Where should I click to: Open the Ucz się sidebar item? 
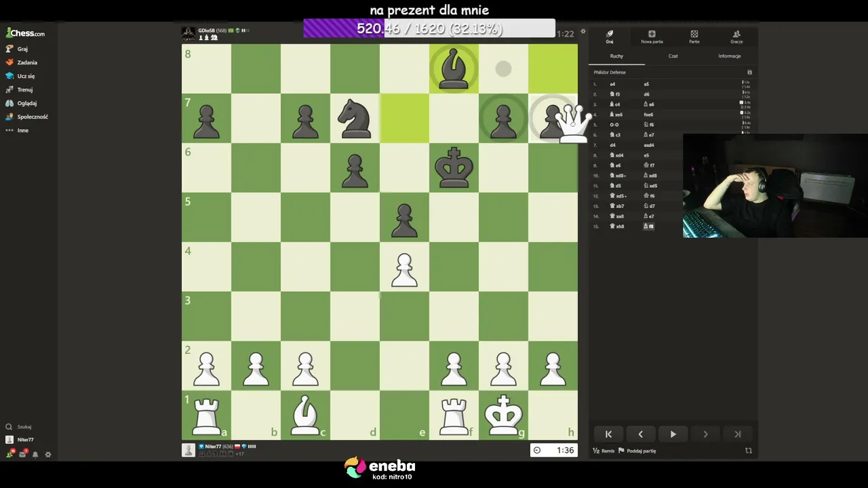point(20,76)
